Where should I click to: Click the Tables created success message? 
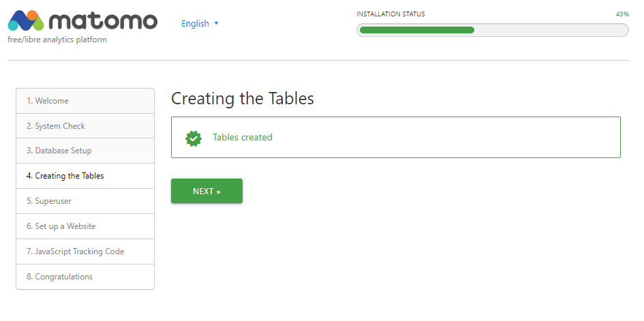point(243,138)
